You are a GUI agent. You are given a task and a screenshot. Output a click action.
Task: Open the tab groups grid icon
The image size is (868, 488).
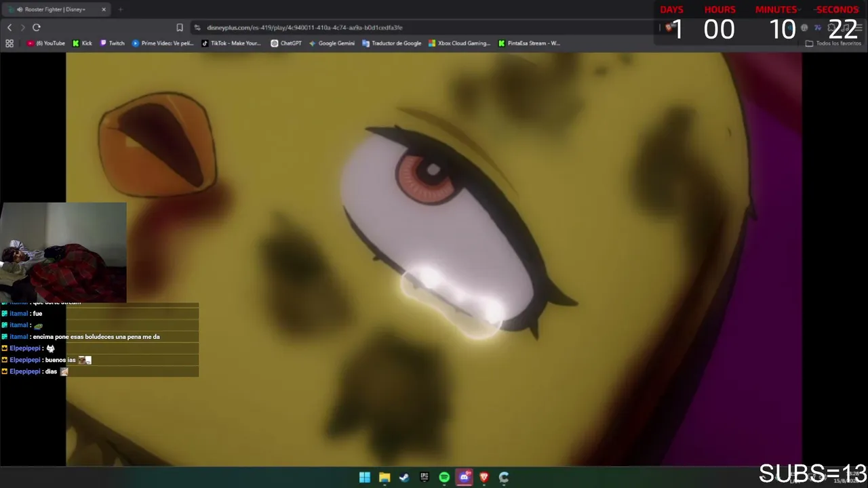coord(9,43)
